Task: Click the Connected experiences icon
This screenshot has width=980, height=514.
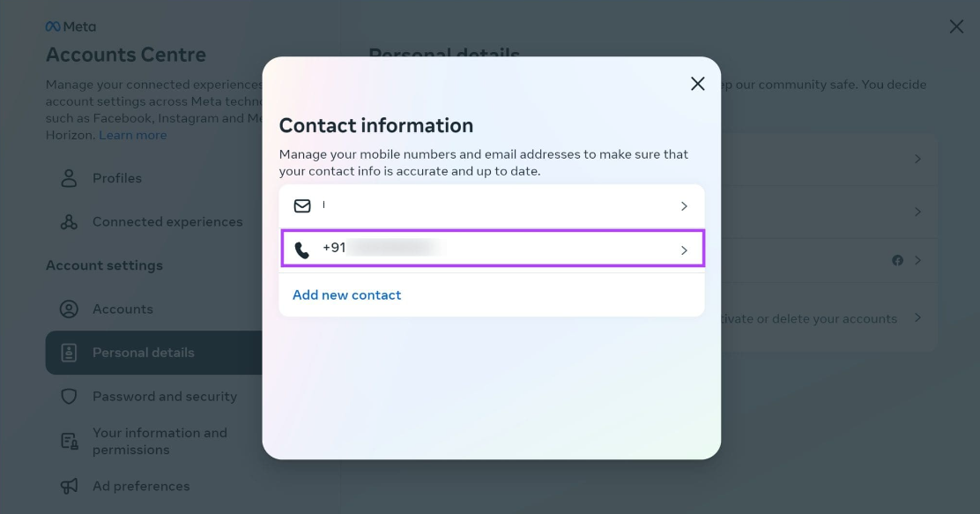Action: pos(69,222)
